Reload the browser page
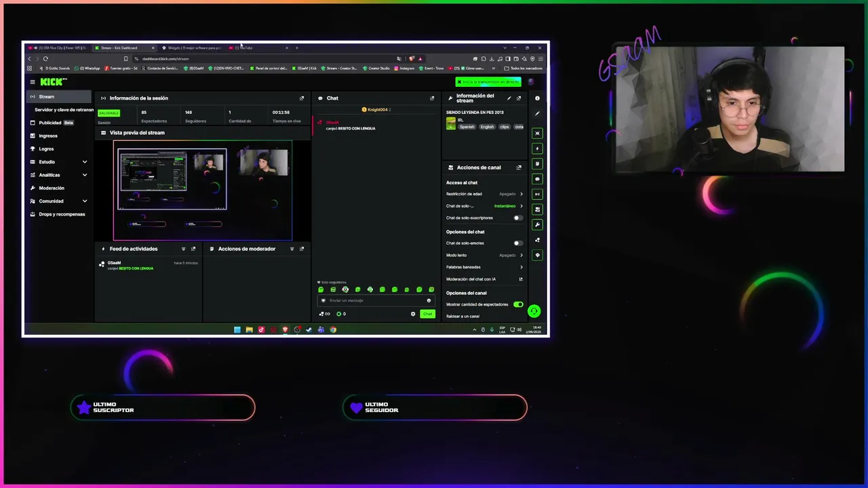Image resolution: width=868 pixels, height=488 pixels. point(45,58)
